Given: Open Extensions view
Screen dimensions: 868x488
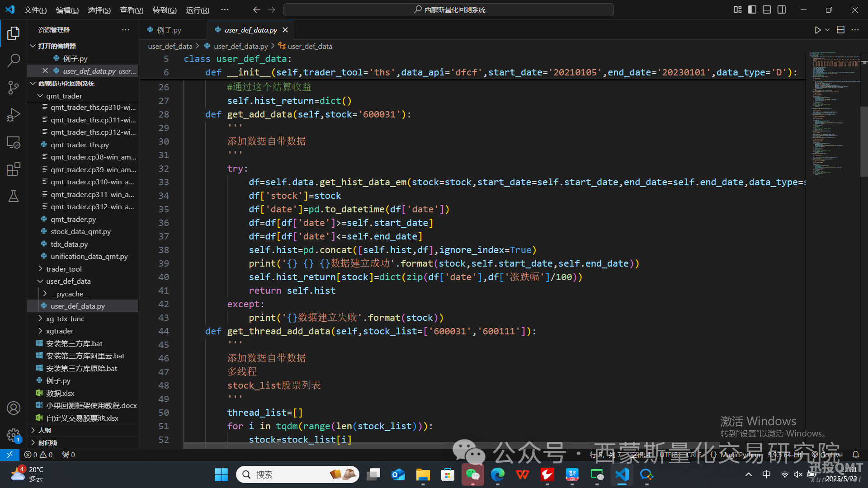Looking at the screenshot, I should [x=14, y=169].
